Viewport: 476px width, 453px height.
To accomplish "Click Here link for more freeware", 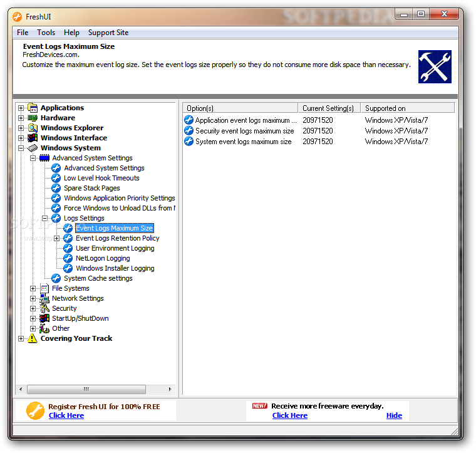I will point(290,415).
